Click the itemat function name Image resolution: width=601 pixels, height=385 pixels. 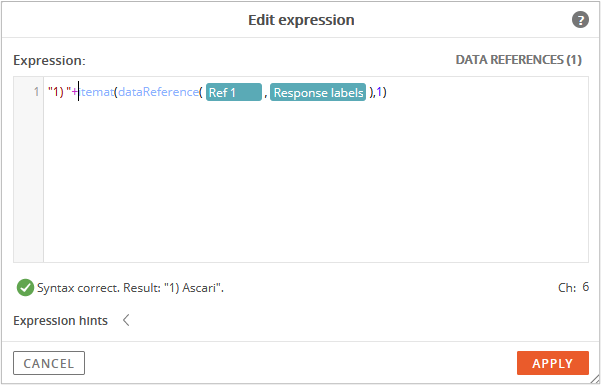96,92
